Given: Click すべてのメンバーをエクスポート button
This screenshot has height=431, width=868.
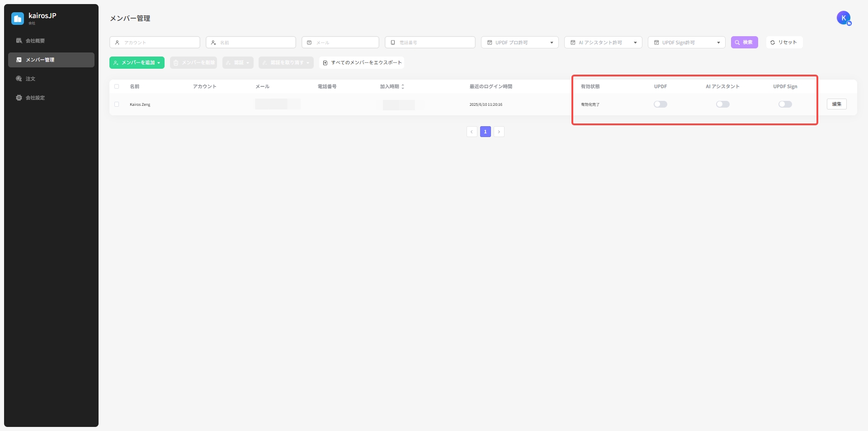Looking at the screenshot, I should click(362, 63).
